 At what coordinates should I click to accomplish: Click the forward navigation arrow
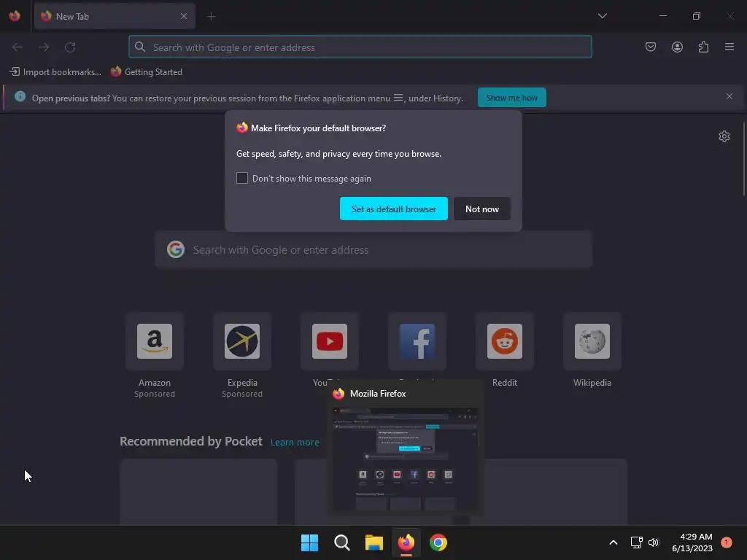click(x=44, y=47)
